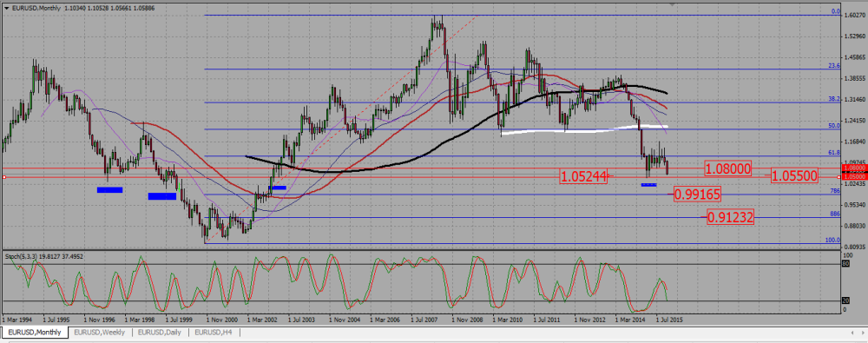
Task: Click the chart shift triangle marker at top
Action: point(673,3)
